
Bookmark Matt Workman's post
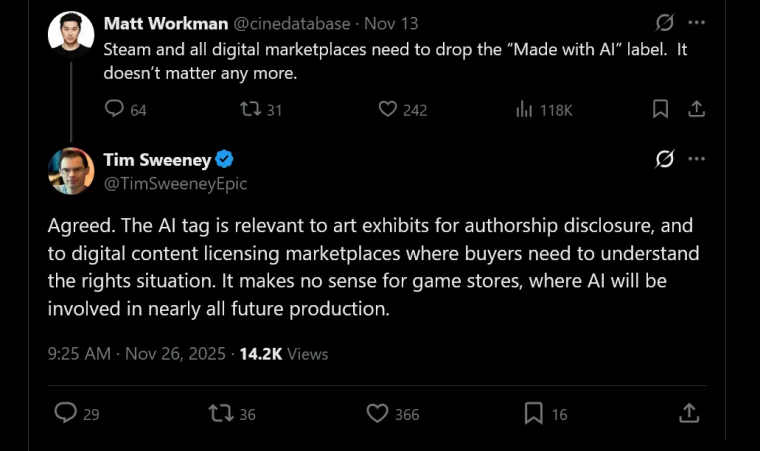[x=660, y=109]
